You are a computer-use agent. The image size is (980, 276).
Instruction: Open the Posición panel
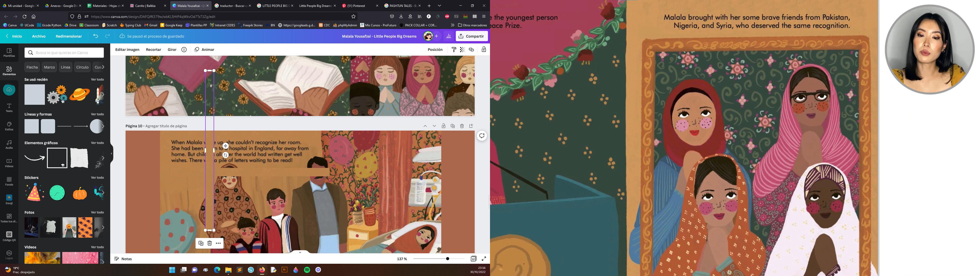[435, 50]
